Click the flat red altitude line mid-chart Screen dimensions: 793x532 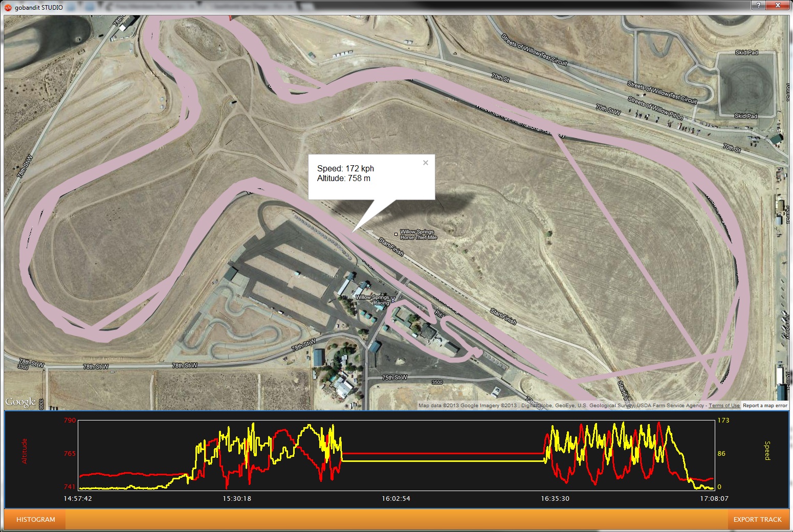point(443,453)
